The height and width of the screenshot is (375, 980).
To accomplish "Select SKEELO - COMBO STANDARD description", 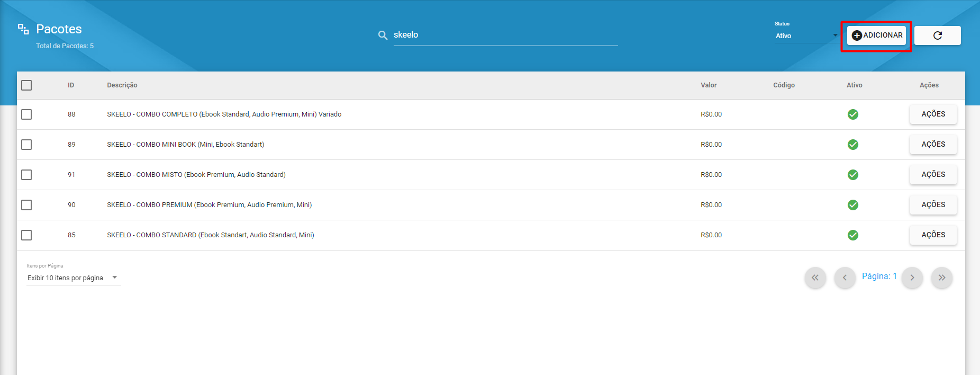I will [x=211, y=235].
